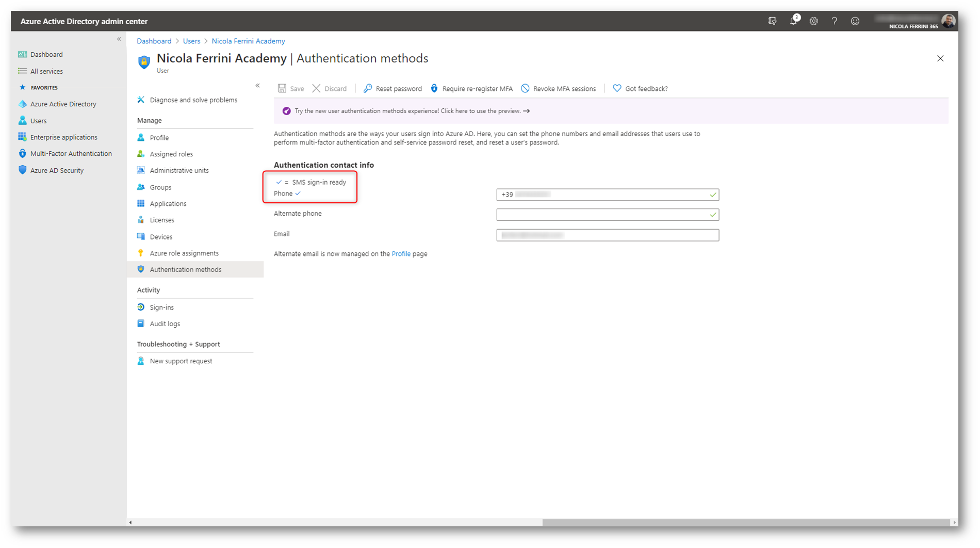This screenshot has width=980, height=548.
Task: Go to Users breadcrumb link
Action: (191, 41)
